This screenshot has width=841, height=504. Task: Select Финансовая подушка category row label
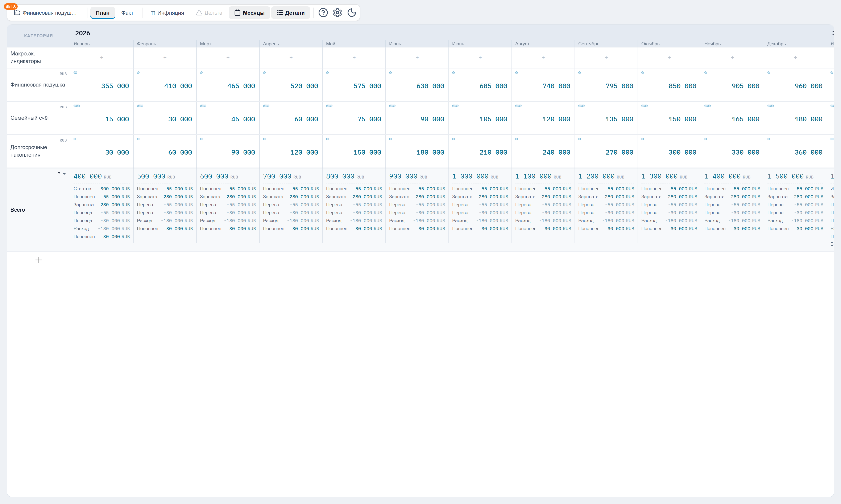(38, 85)
